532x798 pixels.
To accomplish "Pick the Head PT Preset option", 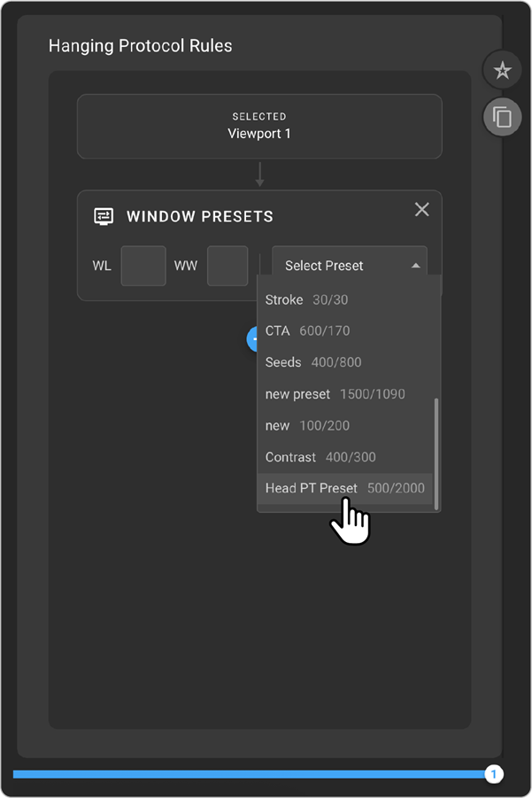I will click(x=344, y=488).
